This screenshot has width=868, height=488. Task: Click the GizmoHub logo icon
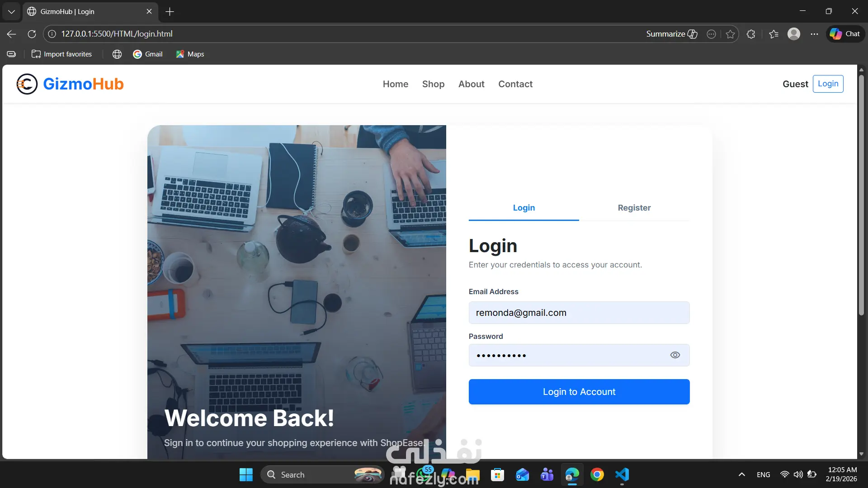pos(27,84)
